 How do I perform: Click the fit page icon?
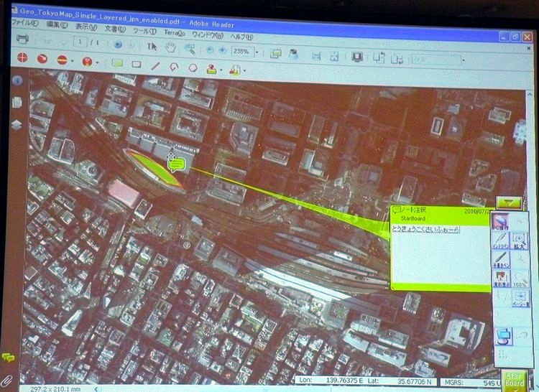coord(334,57)
